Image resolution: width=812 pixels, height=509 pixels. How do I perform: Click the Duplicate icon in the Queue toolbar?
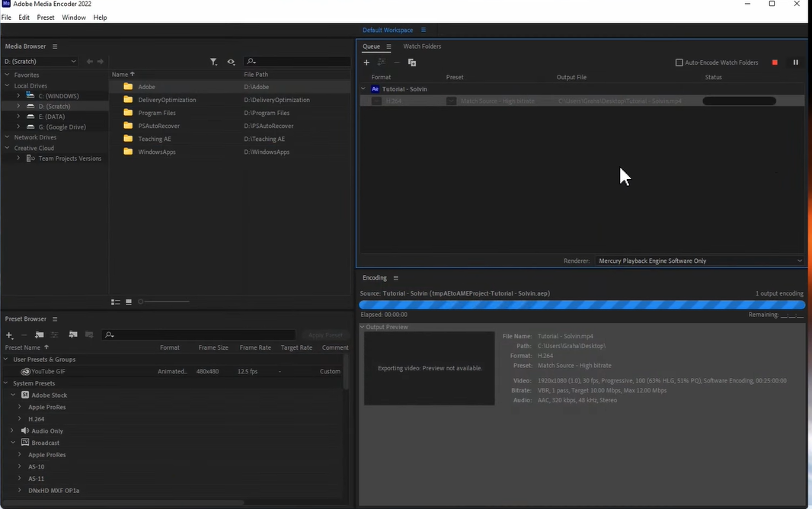(412, 62)
